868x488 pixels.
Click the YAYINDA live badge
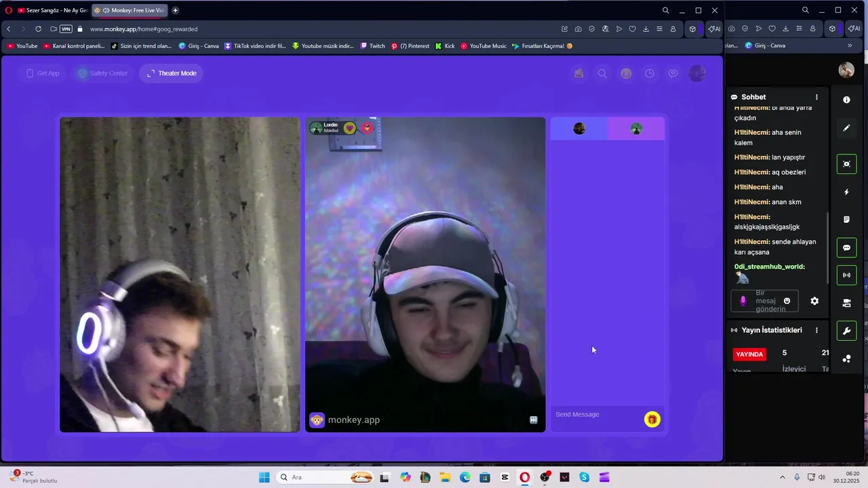(749, 354)
